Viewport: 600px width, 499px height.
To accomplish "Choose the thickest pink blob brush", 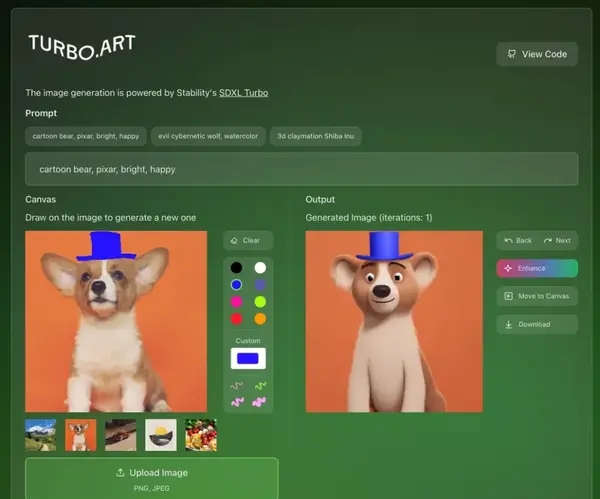I will pos(259,402).
